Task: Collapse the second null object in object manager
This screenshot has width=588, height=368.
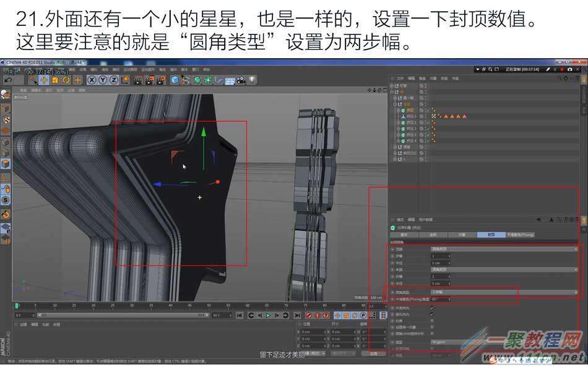Action: click(x=392, y=92)
